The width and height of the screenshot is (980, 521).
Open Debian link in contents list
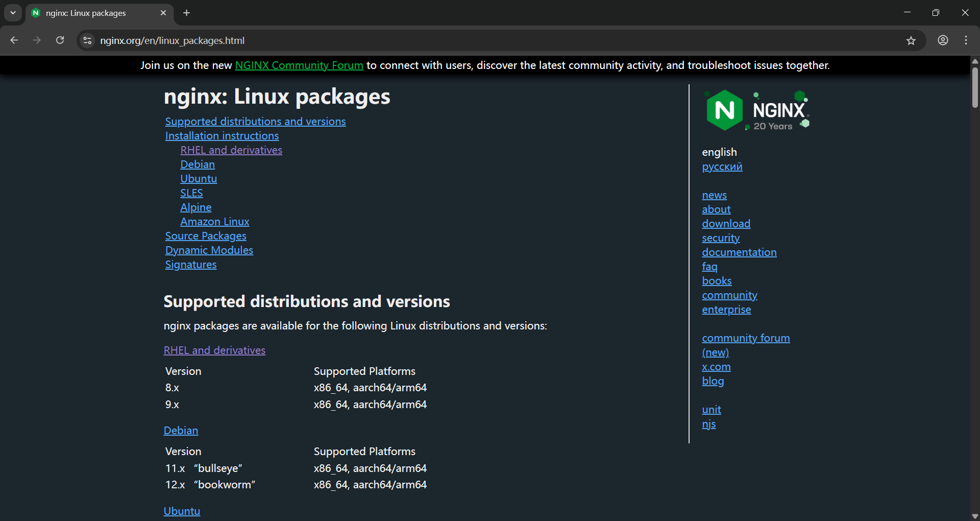198,164
